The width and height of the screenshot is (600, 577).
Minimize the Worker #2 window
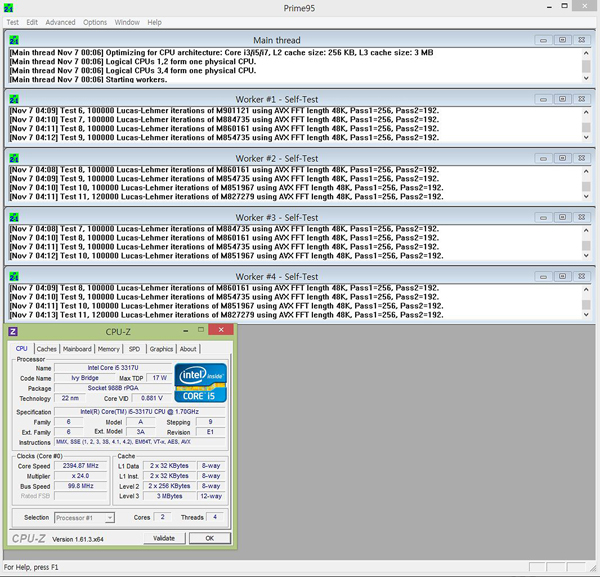(x=543, y=158)
